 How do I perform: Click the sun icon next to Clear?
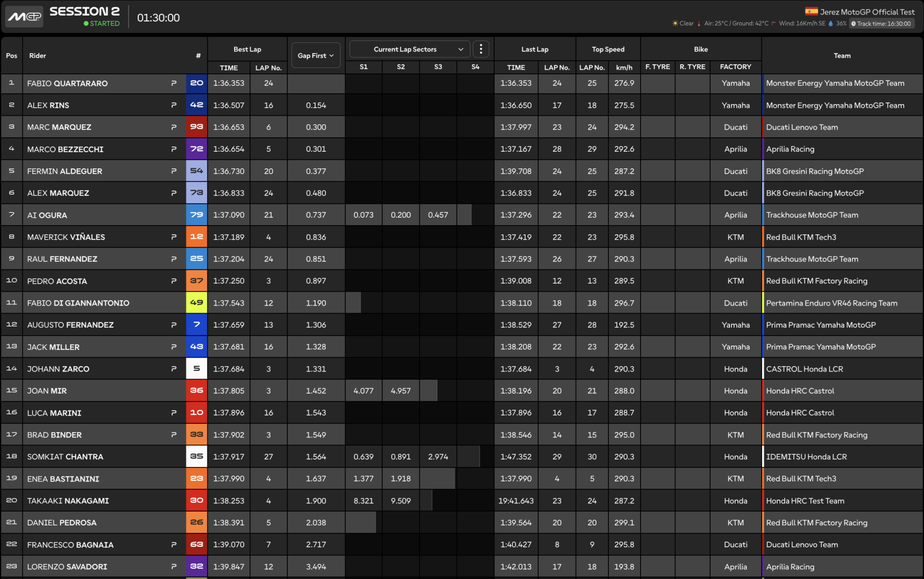point(675,24)
